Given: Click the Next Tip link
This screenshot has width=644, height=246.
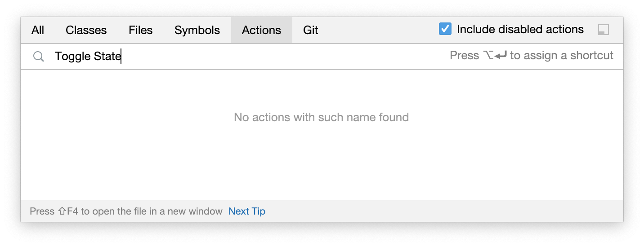Looking at the screenshot, I should 247,211.
